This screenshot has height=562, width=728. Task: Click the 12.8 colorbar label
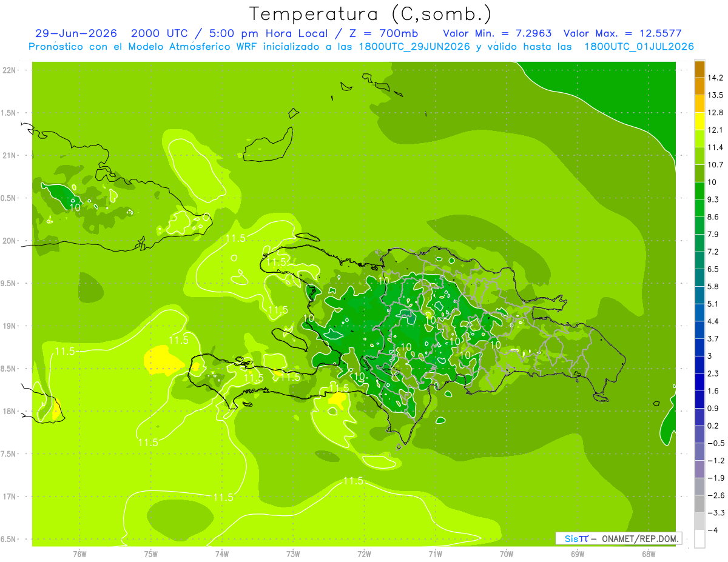click(715, 113)
